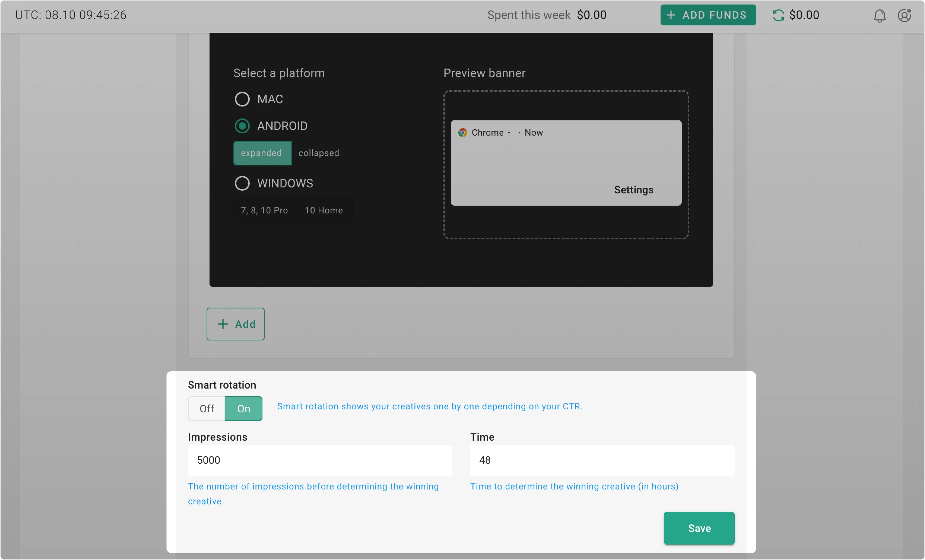Open the notifications bell
Screen dimensions: 925x560
[x=880, y=15]
